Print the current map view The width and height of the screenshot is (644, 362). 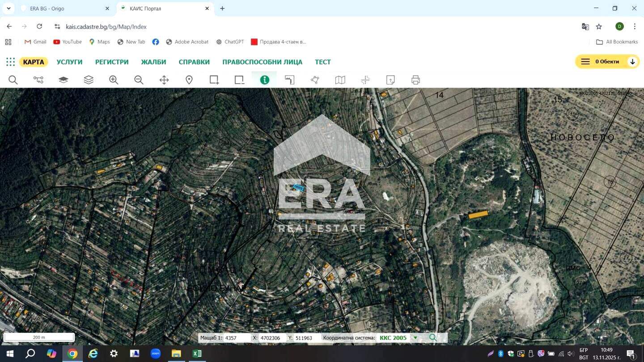(x=415, y=80)
